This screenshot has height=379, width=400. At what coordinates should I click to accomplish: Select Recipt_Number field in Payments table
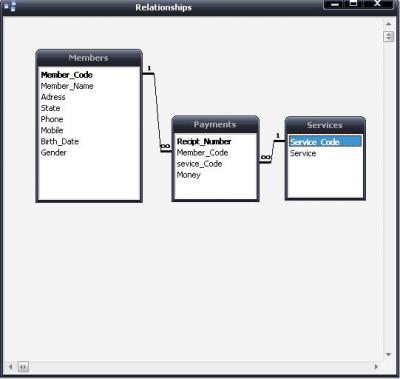(204, 141)
